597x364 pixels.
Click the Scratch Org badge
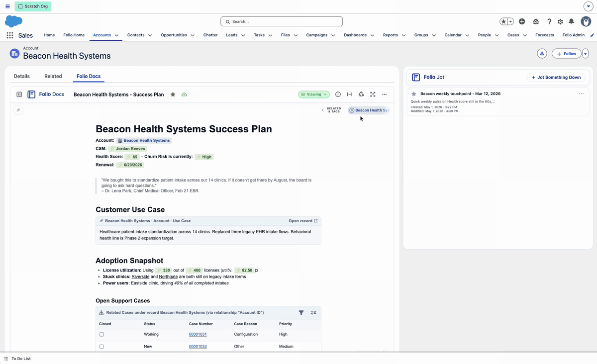[x=33, y=6]
